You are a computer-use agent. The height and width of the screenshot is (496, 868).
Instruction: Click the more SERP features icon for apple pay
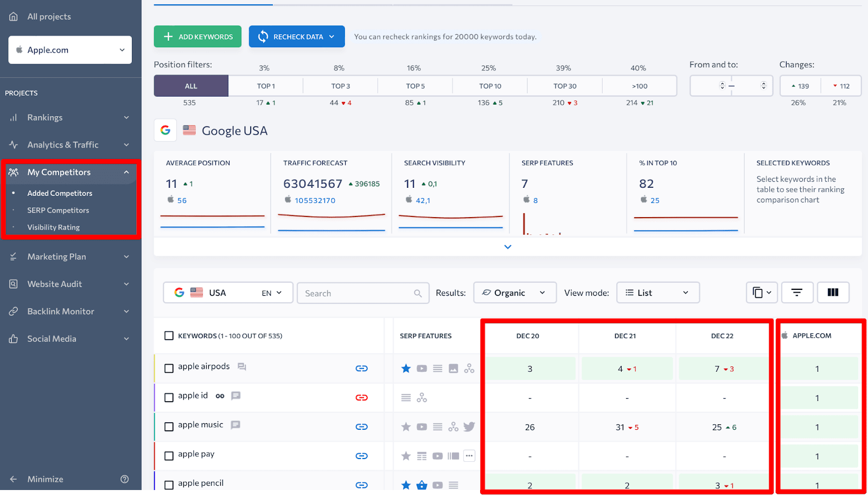pyautogui.click(x=469, y=456)
